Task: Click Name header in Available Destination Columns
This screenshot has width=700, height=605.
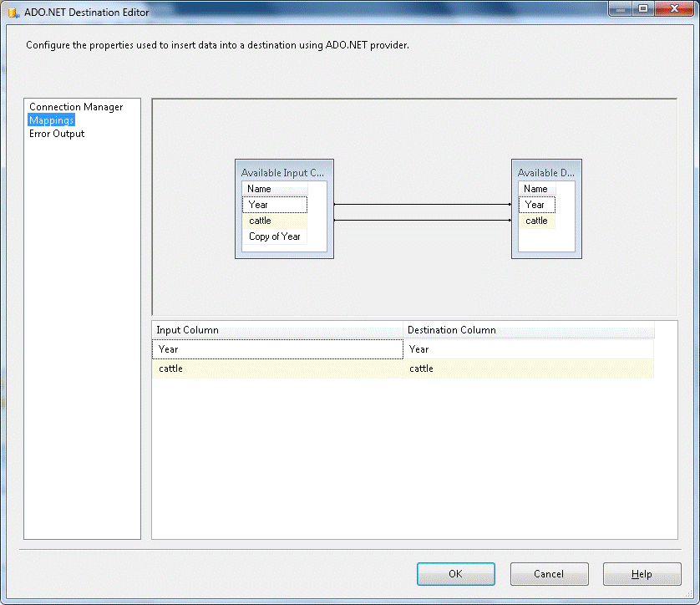Action: (x=537, y=189)
